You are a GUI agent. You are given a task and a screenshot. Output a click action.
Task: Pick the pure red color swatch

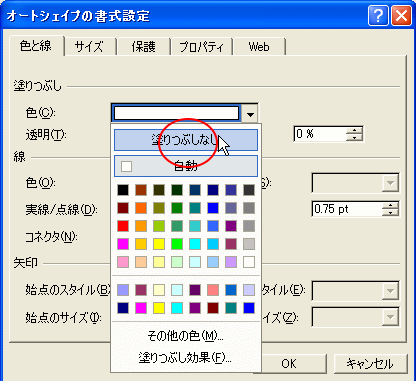coord(123,226)
